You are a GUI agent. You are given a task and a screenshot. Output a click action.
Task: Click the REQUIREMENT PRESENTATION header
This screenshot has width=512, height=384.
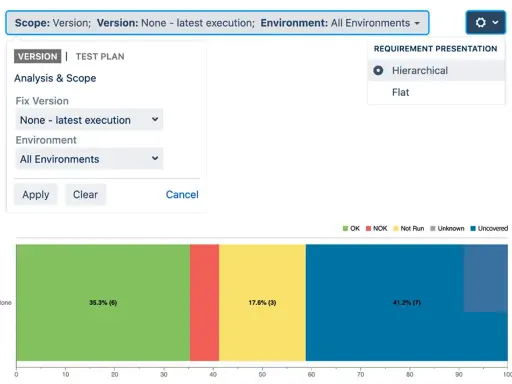(435, 49)
